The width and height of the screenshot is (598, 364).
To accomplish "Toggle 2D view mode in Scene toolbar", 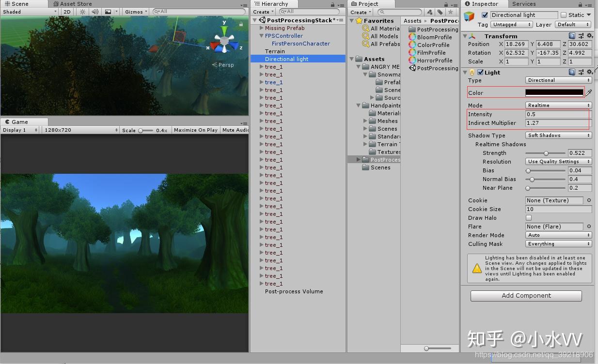I will click(66, 12).
